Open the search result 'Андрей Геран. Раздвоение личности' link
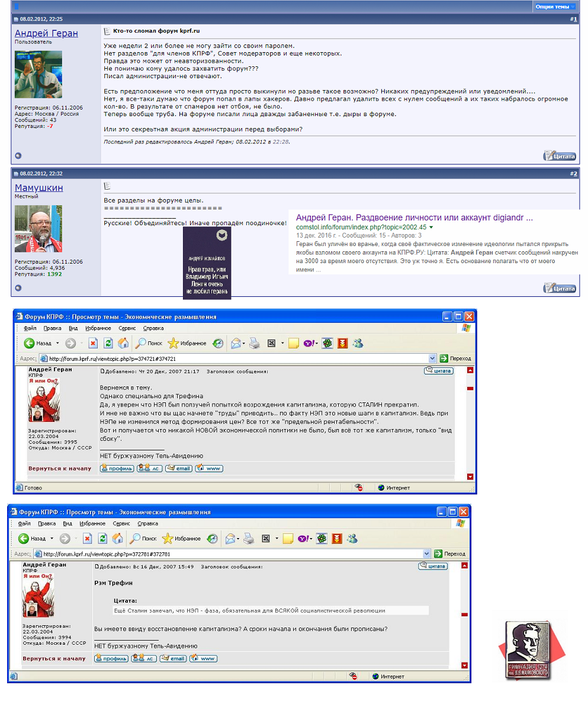This screenshot has width=588, height=704. 415,217
